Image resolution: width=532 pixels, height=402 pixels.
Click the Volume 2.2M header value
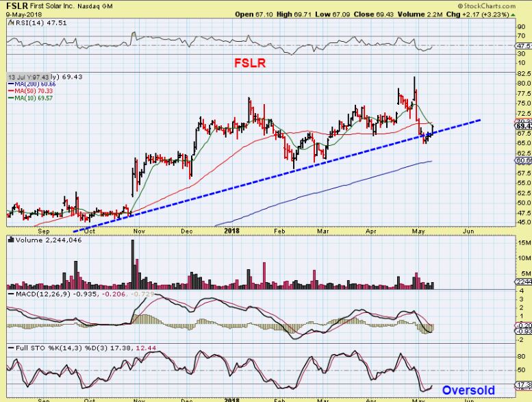pos(420,14)
